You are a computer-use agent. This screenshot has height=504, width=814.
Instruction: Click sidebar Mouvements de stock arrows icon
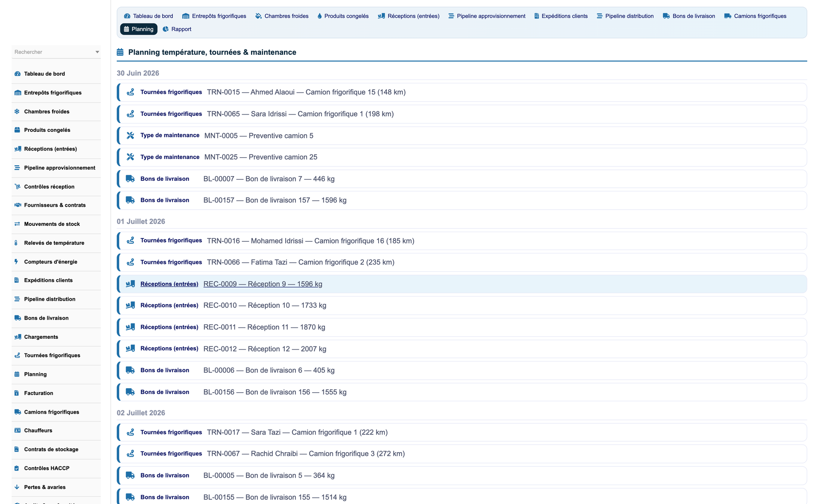click(17, 224)
